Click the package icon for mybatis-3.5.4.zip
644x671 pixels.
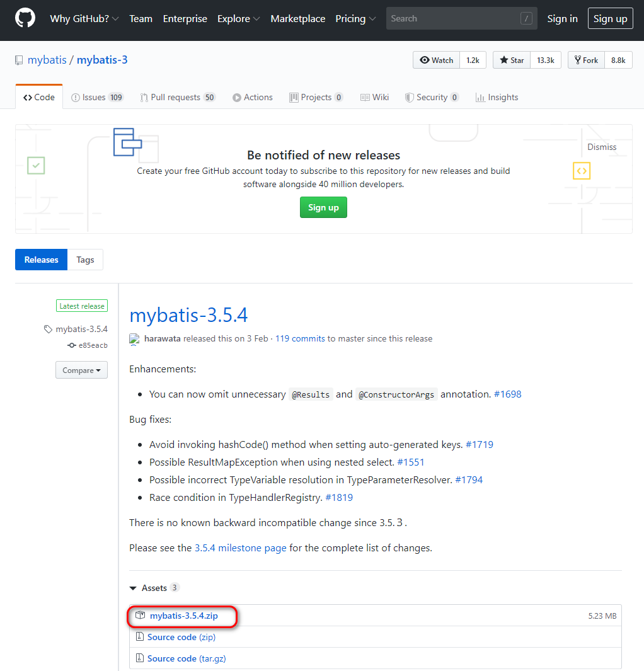141,616
